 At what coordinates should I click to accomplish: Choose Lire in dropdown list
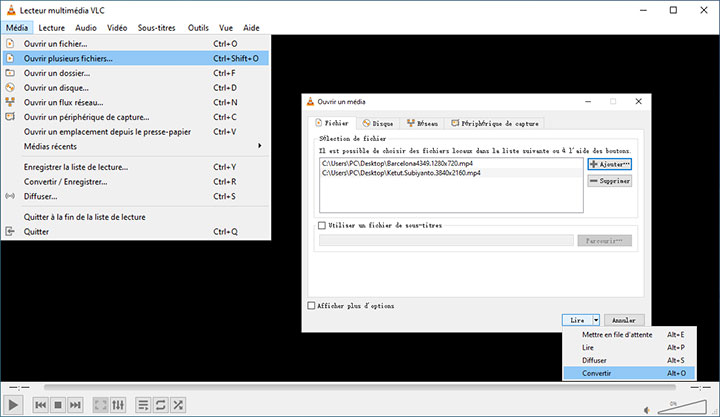click(x=630, y=348)
